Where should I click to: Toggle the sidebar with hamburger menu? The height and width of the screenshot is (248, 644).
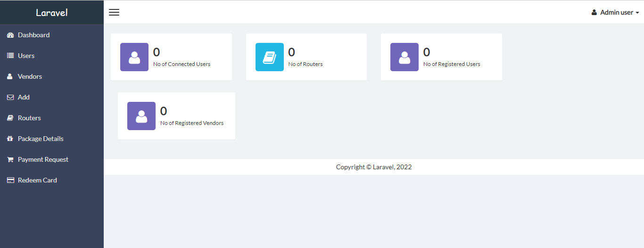[x=114, y=12]
